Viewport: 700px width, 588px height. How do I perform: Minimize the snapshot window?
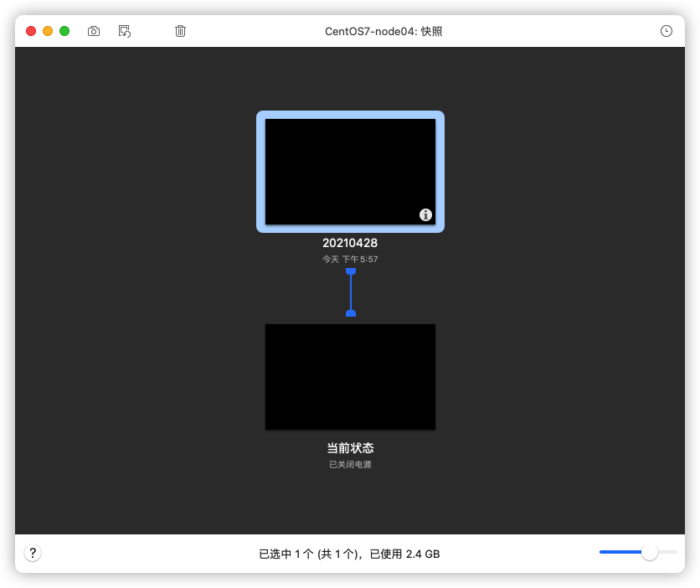coord(48,31)
